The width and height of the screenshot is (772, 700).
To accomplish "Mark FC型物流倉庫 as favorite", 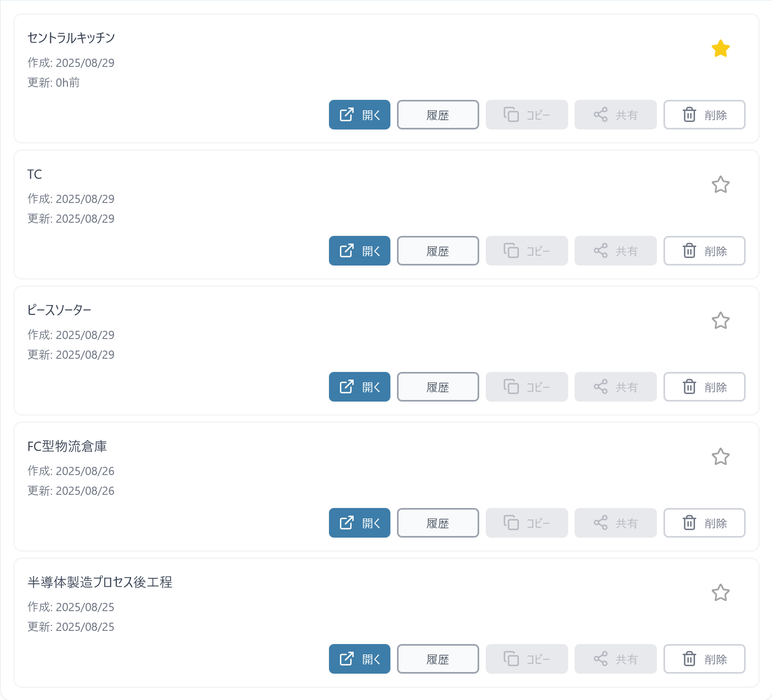I will [x=720, y=457].
